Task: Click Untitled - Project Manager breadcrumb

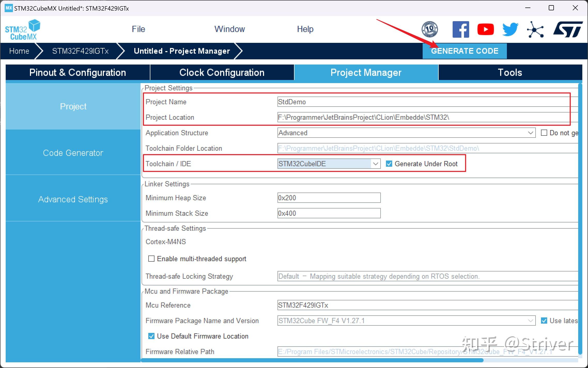Action: click(x=182, y=51)
